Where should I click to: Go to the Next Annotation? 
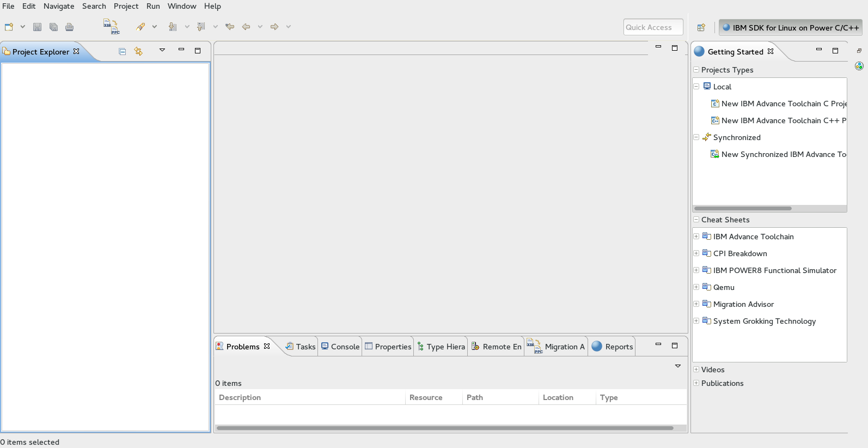coord(173,27)
